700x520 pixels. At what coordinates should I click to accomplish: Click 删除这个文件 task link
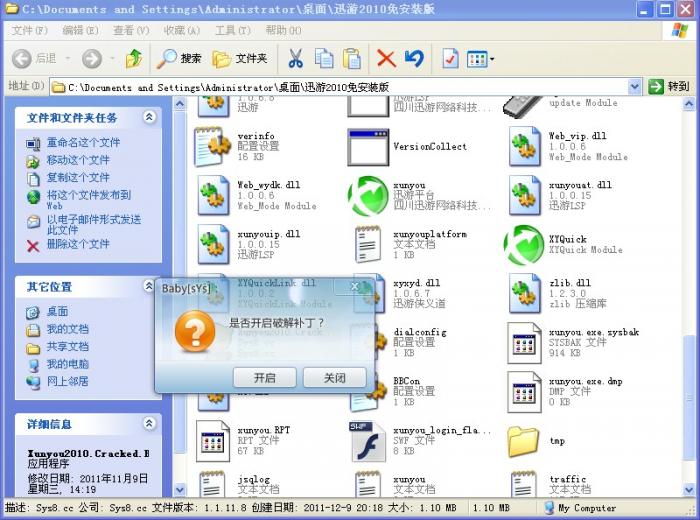(78, 244)
